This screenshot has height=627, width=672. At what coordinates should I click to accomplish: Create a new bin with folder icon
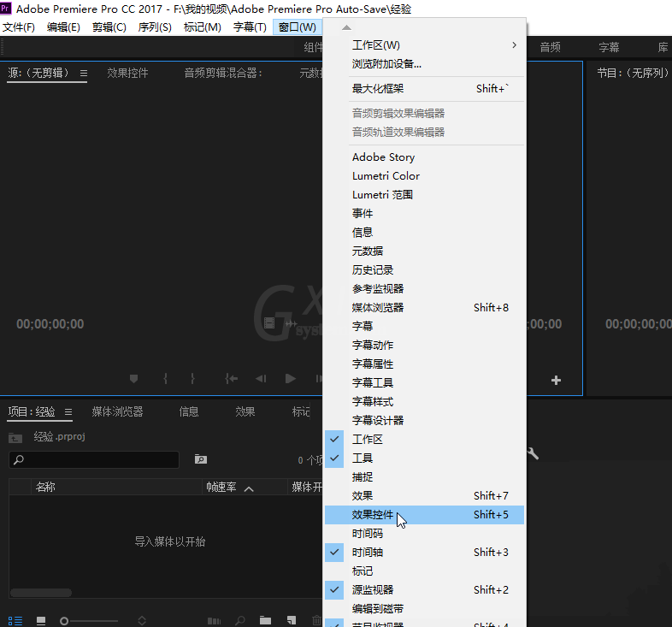265,620
